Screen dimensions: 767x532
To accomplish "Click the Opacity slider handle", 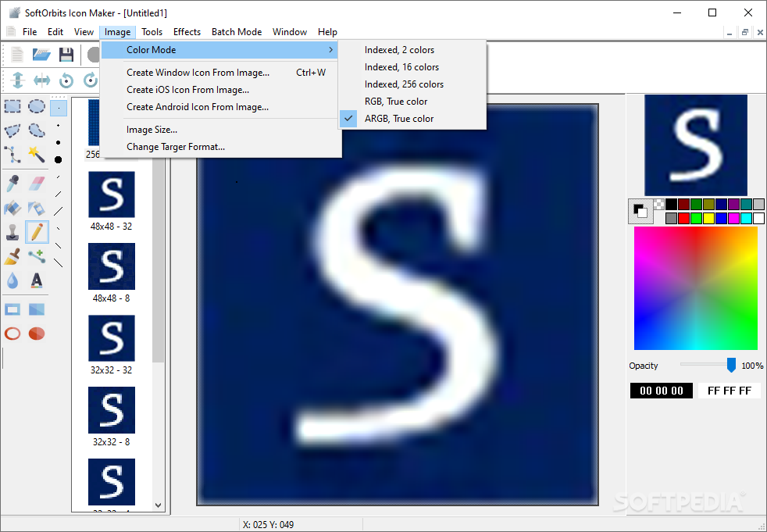I will (731, 365).
